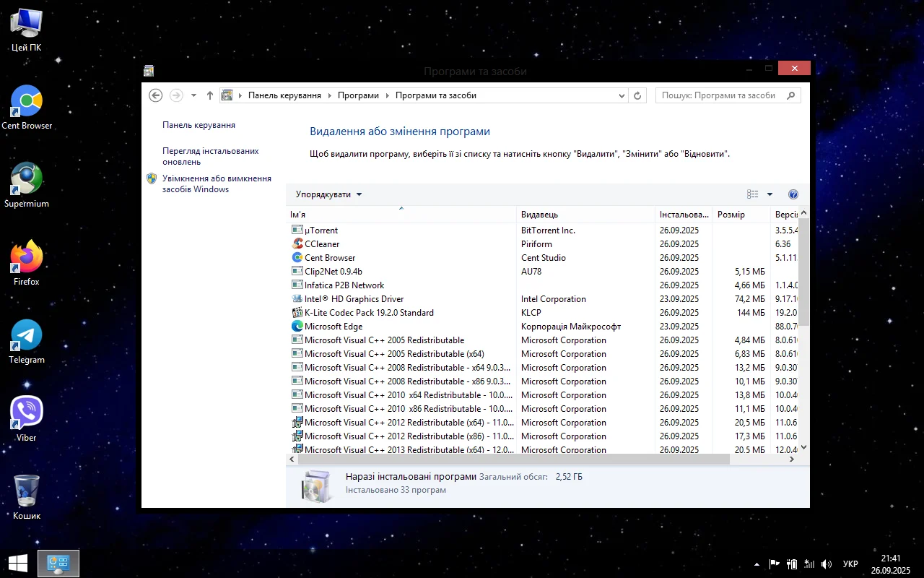Click the search Програми та засоби field
Screen dimensions: 924x578
point(718,95)
